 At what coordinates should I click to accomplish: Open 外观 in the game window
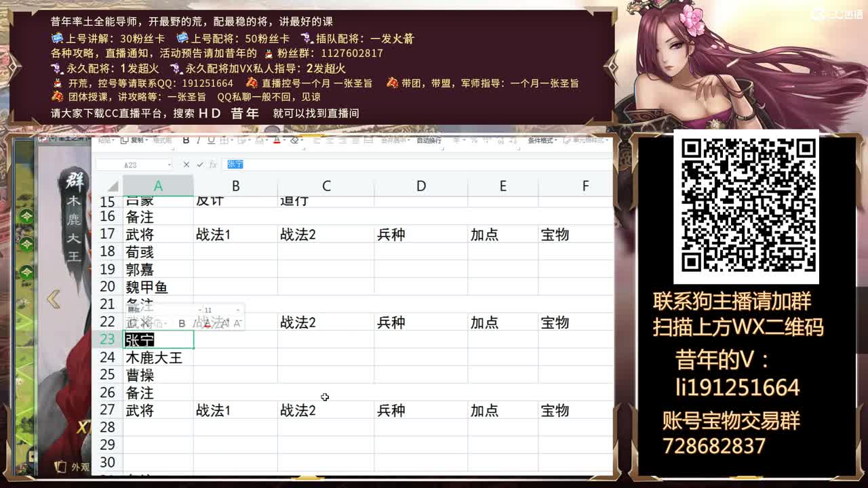[x=73, y=466]
